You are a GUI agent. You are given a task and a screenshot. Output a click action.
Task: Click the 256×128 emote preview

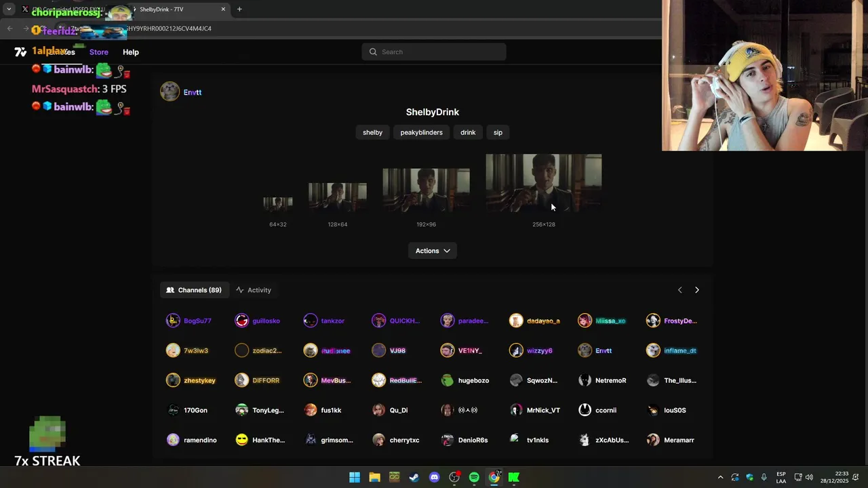[543, 183]
